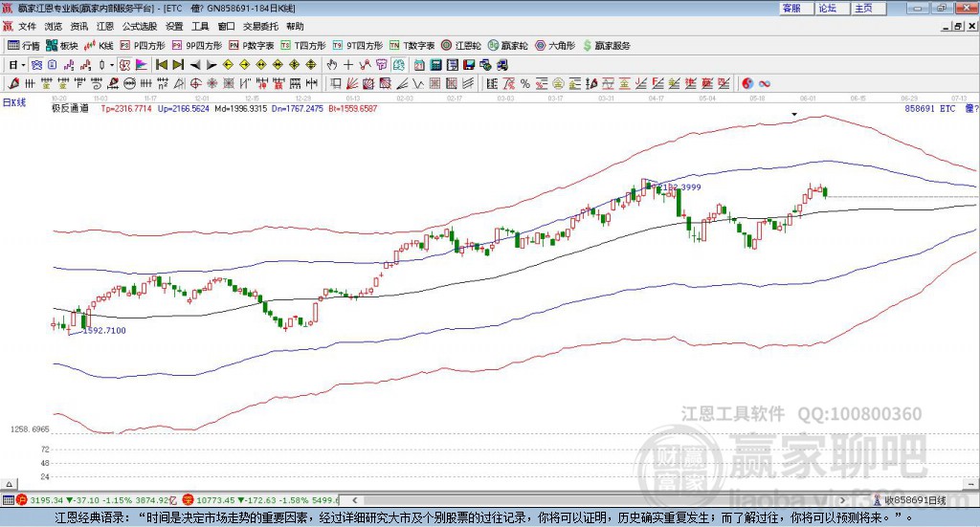Switch to the K线 candlestick chart
Screen dimensions: 980x527
coord(99,46)
